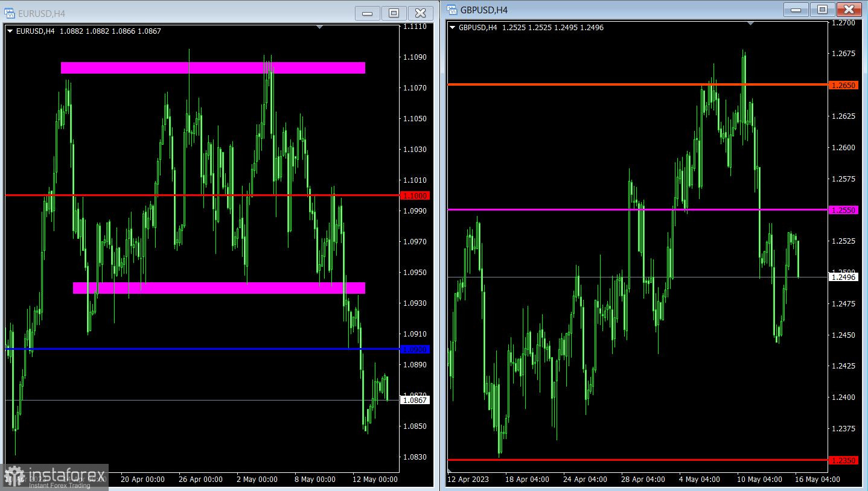Click the red 1.2350 price label

[x=844, y=460]
